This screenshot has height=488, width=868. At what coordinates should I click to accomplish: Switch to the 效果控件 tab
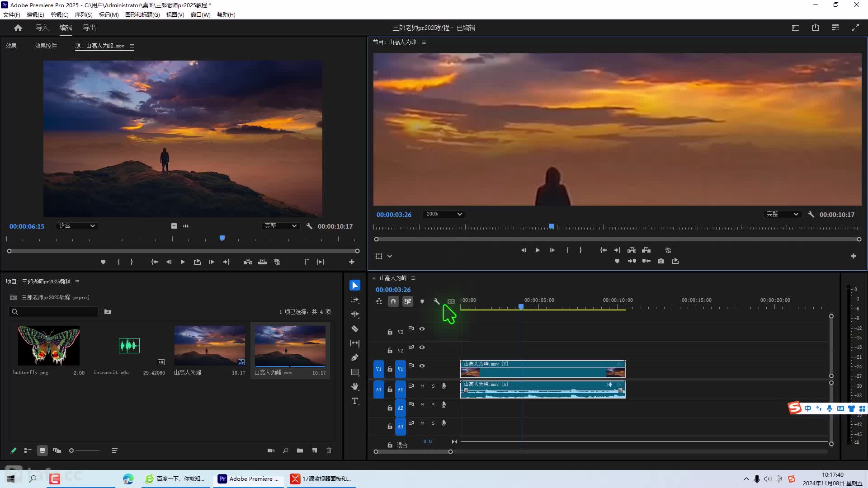pyautogui.click(x=46, y=46)
